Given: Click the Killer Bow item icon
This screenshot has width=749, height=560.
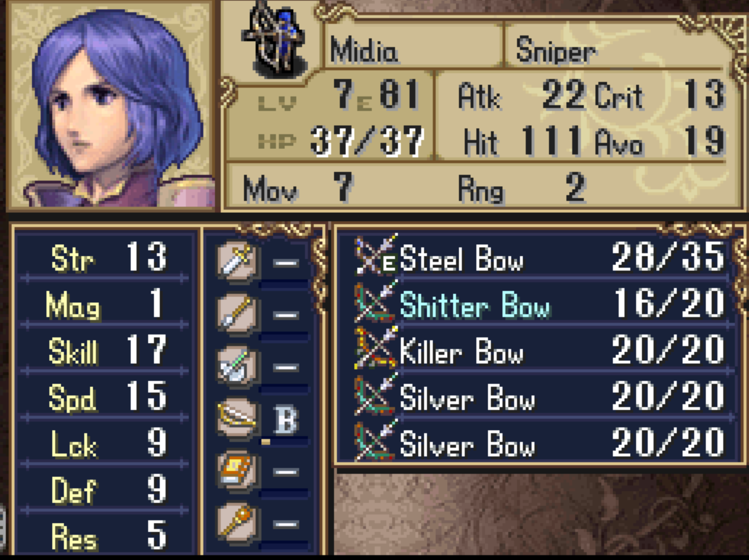Looking at the screenshot, I should 376,348.
